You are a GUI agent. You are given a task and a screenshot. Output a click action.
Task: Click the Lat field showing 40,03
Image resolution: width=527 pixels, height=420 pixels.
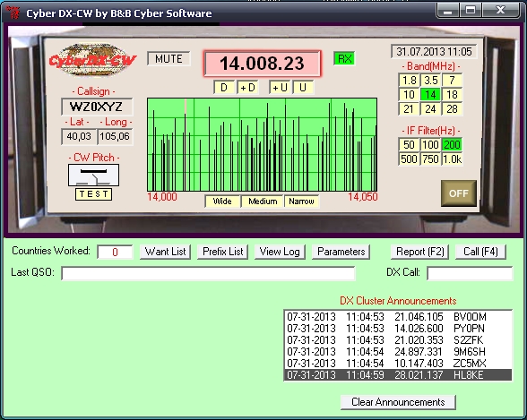click(x=79, y=136)
